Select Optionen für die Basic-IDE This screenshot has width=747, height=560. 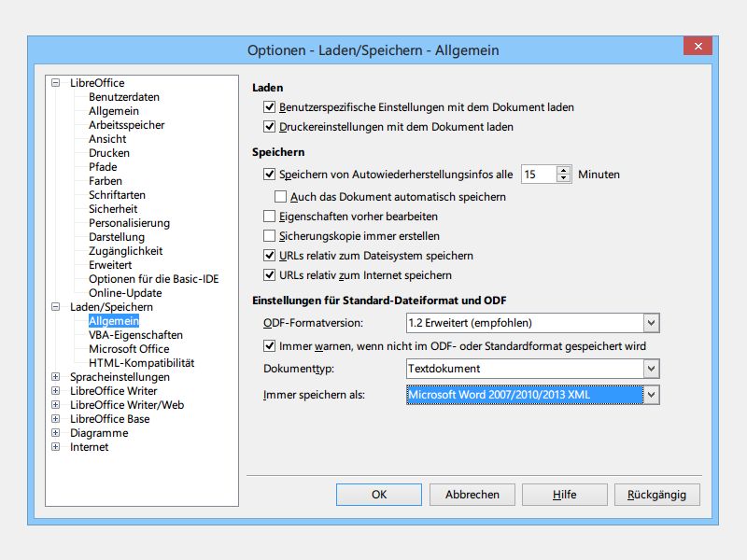tap(153, 279)
